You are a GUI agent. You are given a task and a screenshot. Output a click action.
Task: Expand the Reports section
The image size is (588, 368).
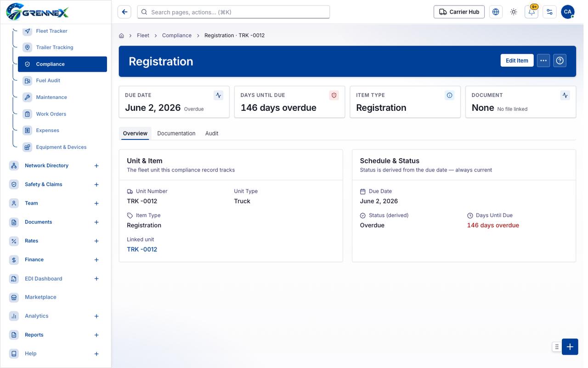point(96,335)
